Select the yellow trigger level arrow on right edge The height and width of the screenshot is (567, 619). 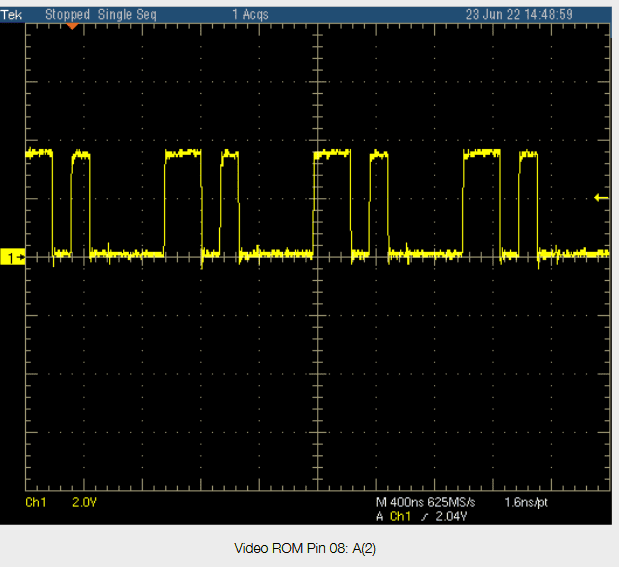click(601, 198)
